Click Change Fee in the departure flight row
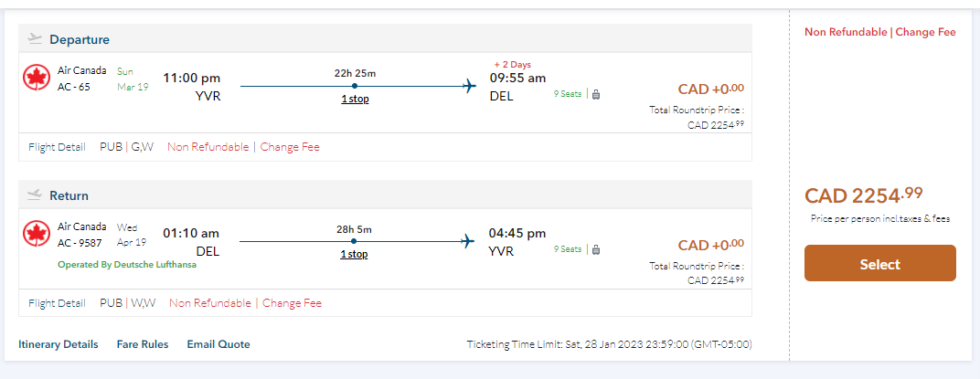This screenshot has height=379, width=980. (x=290, y=147)
